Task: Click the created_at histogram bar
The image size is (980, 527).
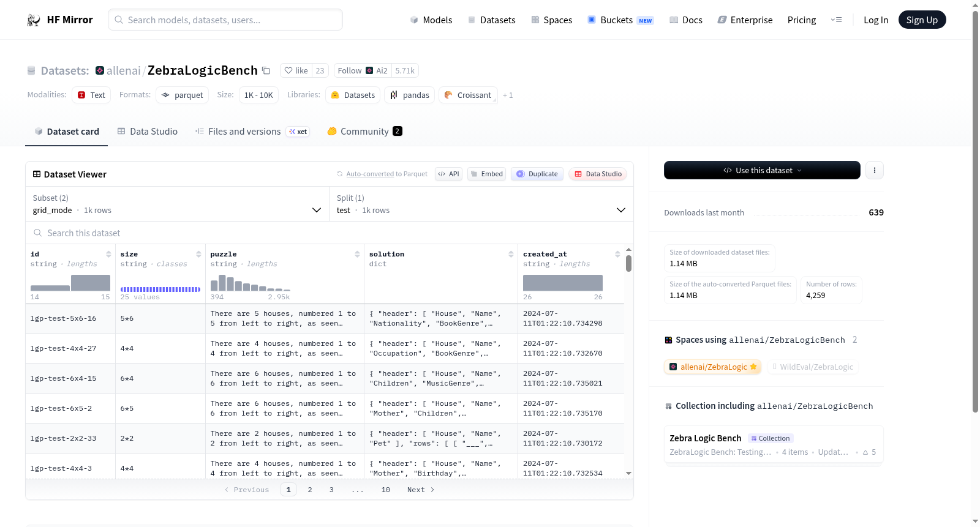Action: tap(563, 283)
